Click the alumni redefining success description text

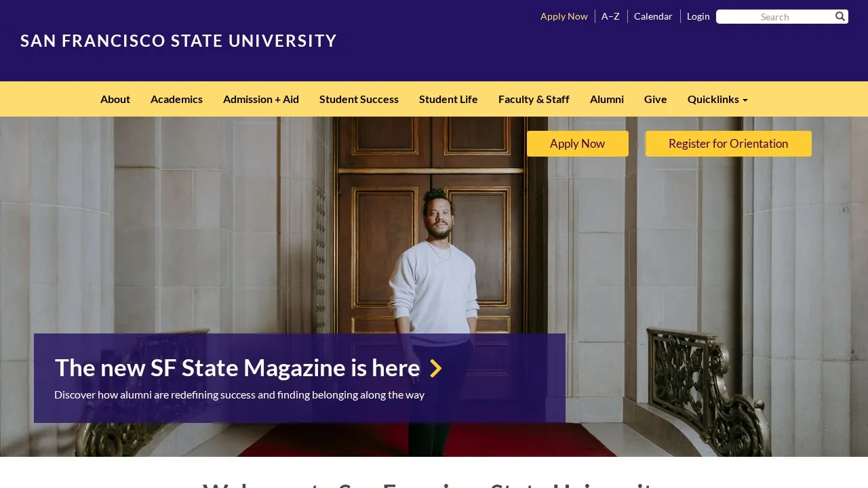[x=239, y=394]
